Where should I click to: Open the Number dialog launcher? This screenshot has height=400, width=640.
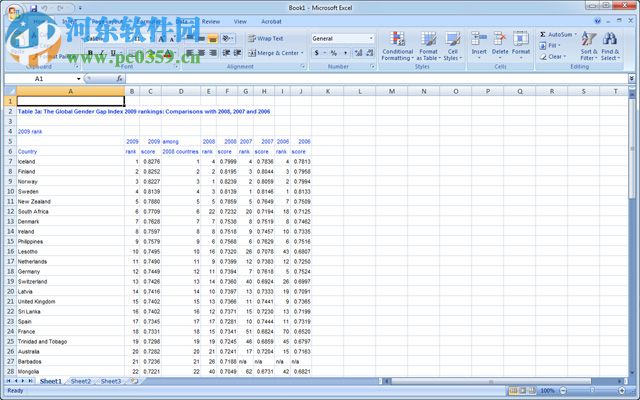click(373, 67)
